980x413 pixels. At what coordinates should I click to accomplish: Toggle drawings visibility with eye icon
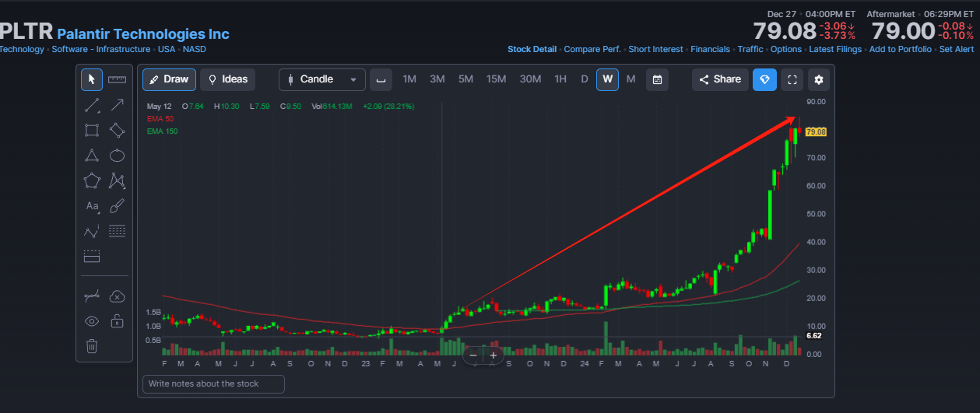click(92, 321)
